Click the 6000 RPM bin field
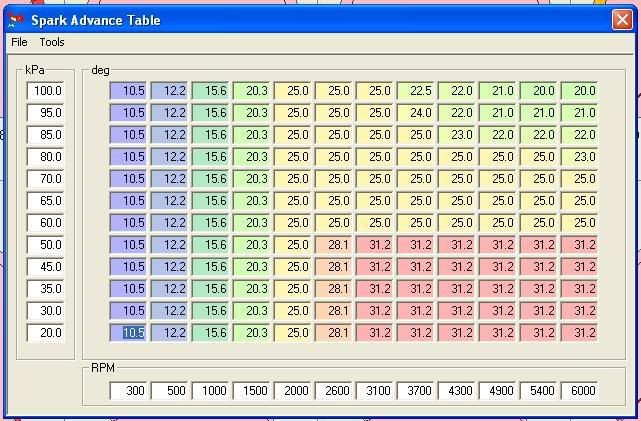 pyautogui.click(x=580, y=390)
